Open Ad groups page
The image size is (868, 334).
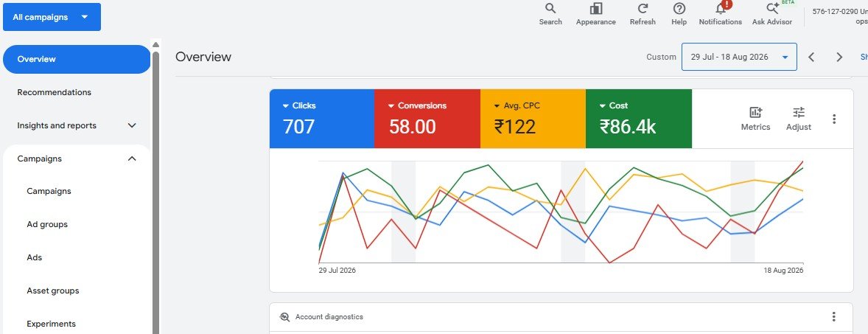coord(47,224)
